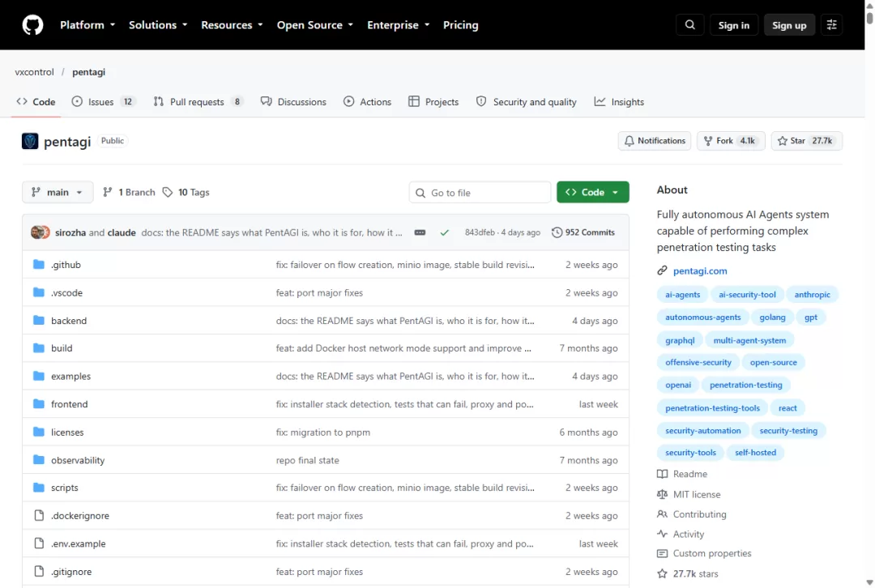The image size is (875, 588).
Task: Click the MIT license scale icon
Action: pyautogui.click(x=663, y=494)
